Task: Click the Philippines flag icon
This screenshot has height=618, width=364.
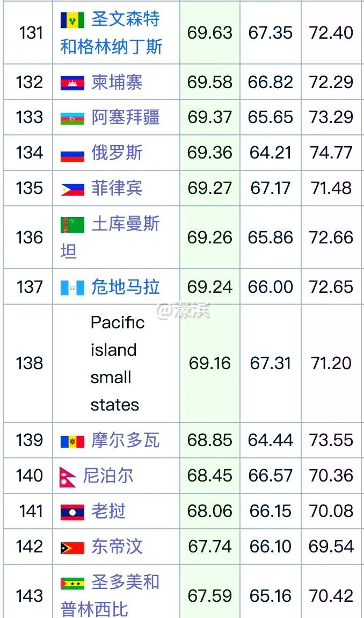Action: tap(72, 189)
